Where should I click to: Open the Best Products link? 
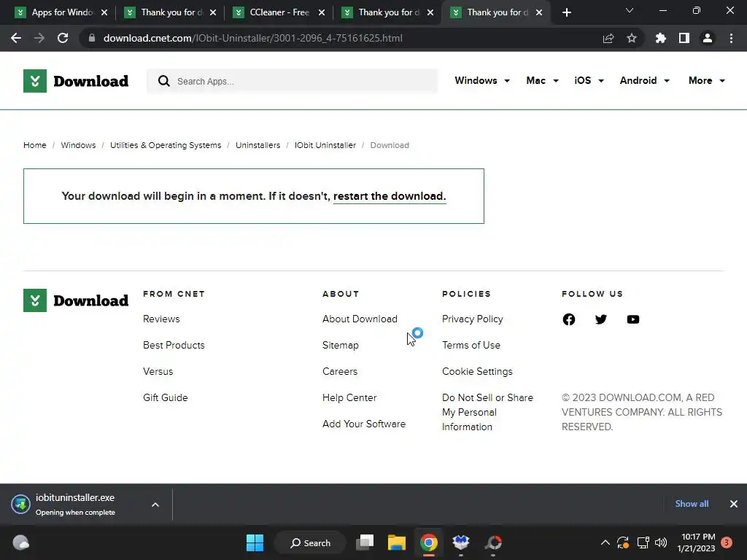coord(174,345)
